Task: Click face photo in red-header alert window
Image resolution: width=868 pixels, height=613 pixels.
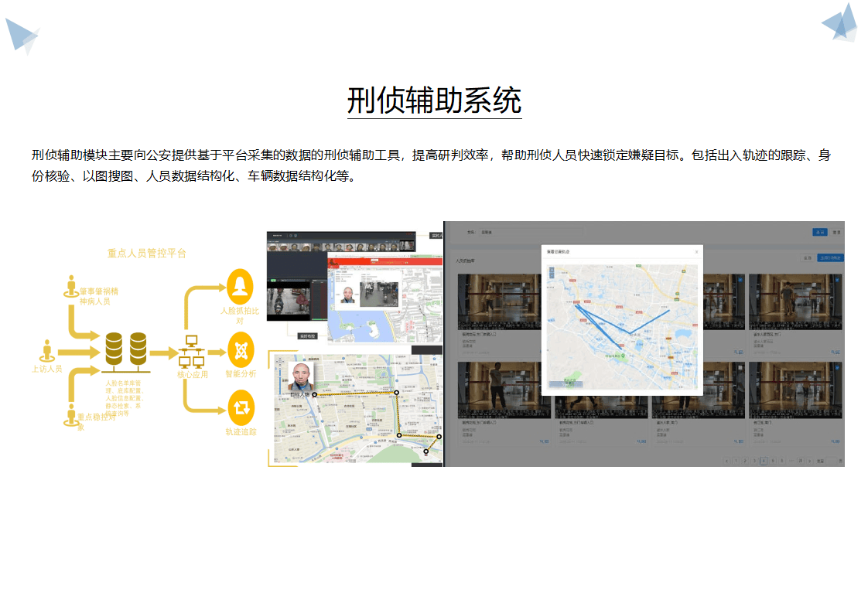Action: point(348,295)
